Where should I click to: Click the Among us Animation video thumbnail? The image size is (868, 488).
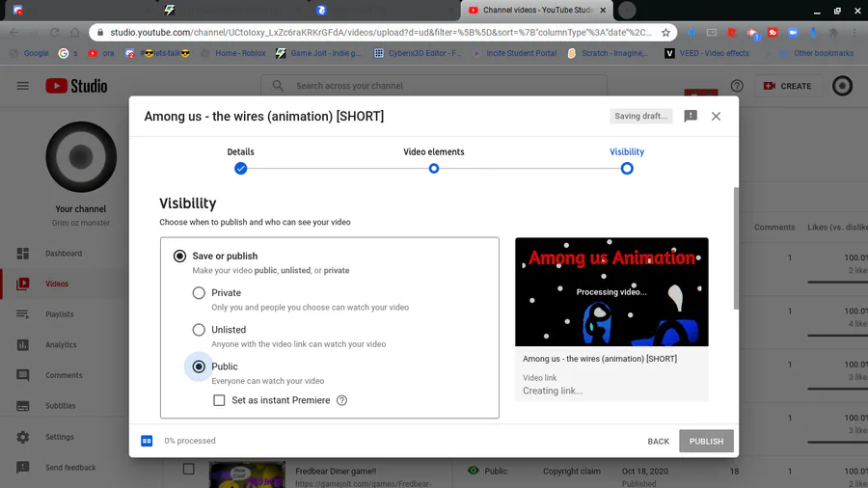(611, 292)
